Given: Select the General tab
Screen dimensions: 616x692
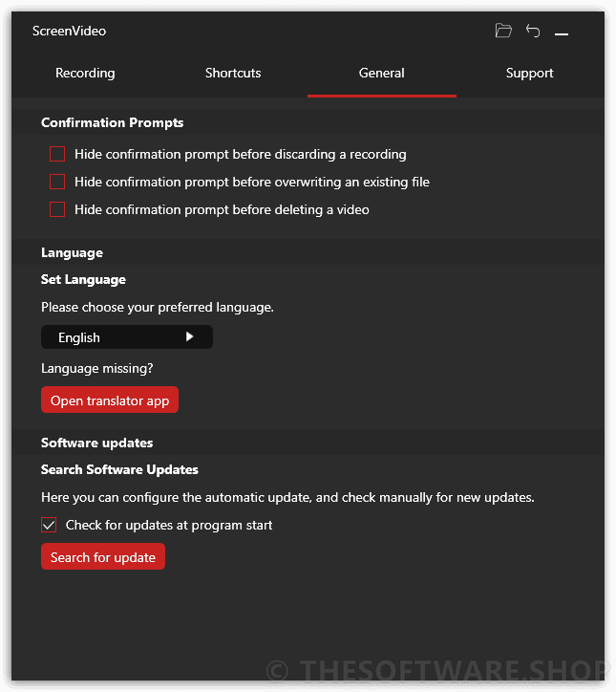Looking at the screenshot, I should coord(381,73).
